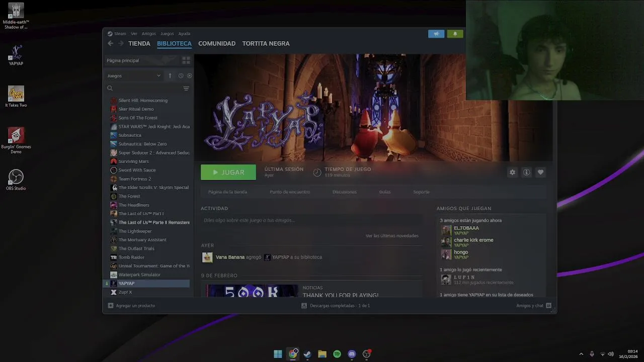644x362 pixels.
Task: Open the TORTITA NEGRA profile tab
Action: (266, 44)
